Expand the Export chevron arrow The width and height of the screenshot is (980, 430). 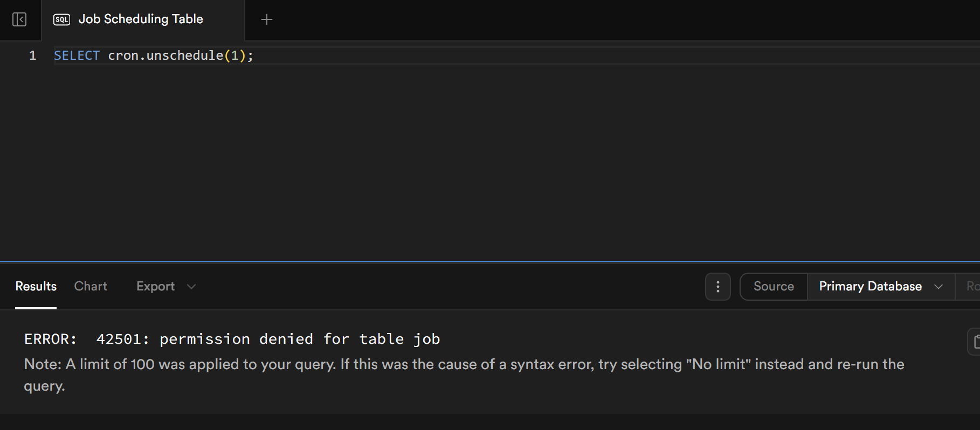tap(191, 287)
